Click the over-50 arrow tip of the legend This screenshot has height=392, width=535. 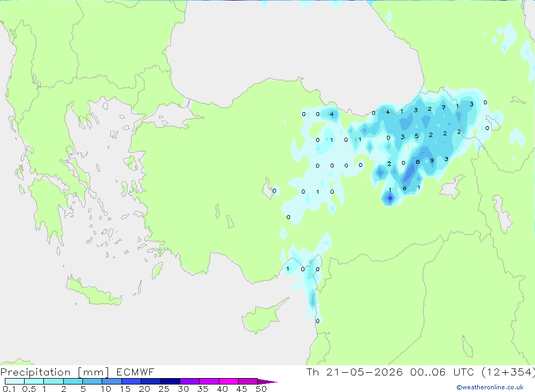[x=267, y=381]
